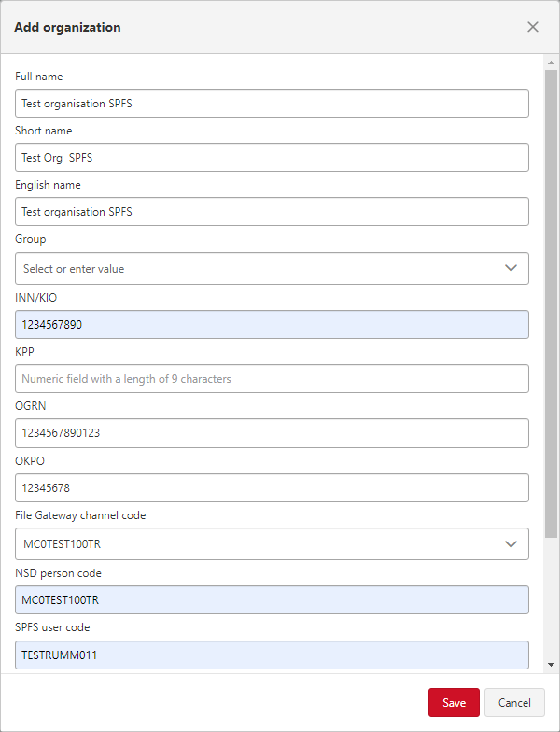Click the OGRN input field
Image resolution: width=560 pixels, height=732 pixels.
coord(273,433)
